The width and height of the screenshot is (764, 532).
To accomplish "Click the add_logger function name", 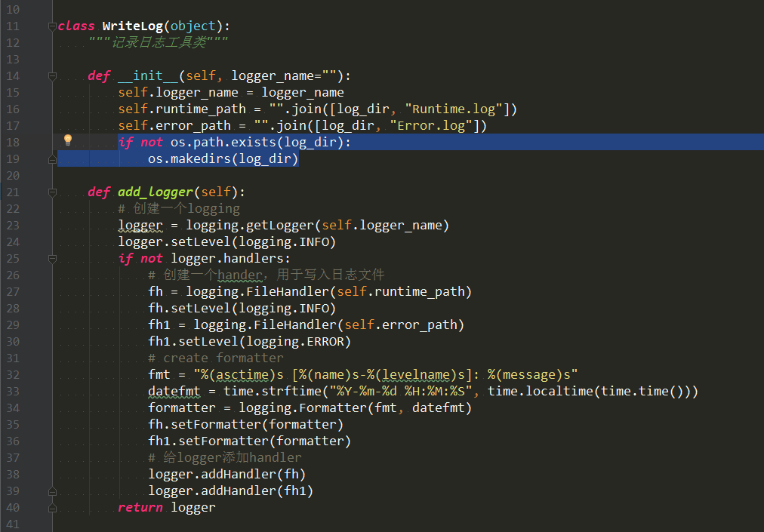I will [x=156, y=192].
